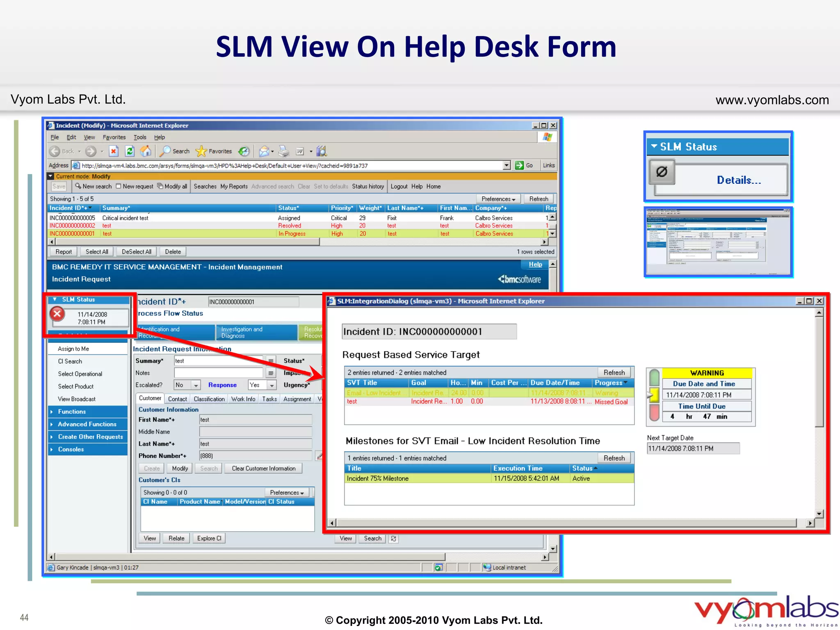Viewport: 840px width, 630px height.
Task: Open Favorites star in toolbar
Action: [201, 151]
